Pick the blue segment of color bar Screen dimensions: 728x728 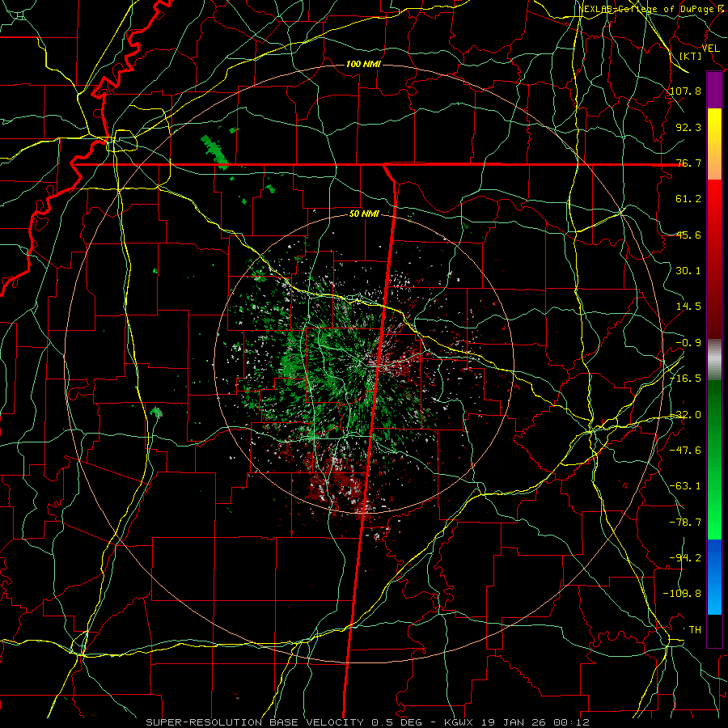(x=714, y=577)
